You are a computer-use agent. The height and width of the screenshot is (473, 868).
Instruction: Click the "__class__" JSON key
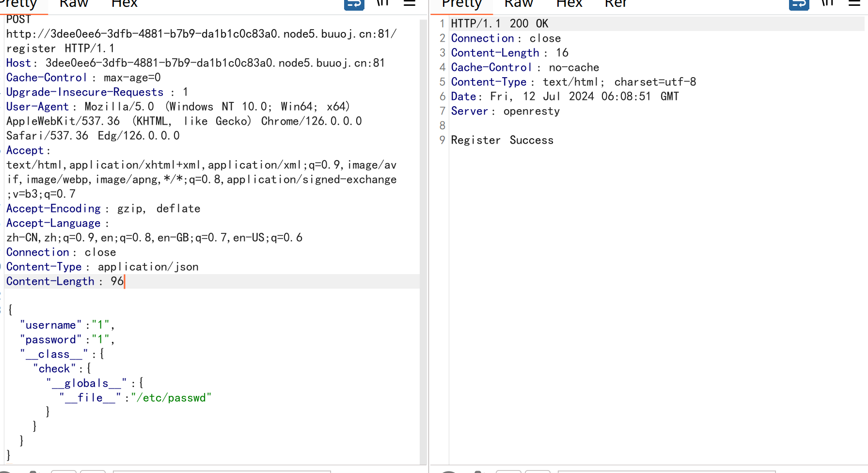click(54, 354)
